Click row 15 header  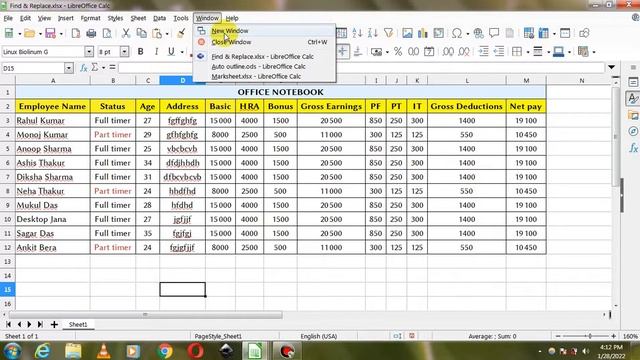[x=7, y=289]
